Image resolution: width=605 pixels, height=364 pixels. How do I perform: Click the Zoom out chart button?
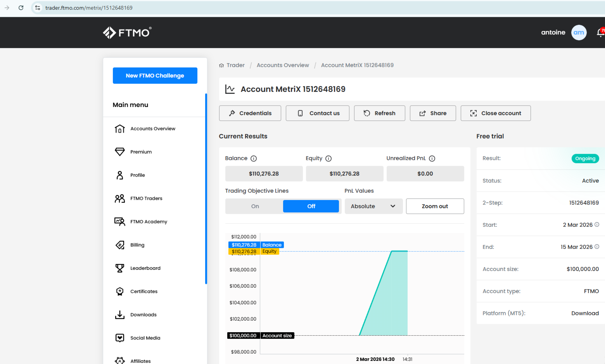pos(435,206)
